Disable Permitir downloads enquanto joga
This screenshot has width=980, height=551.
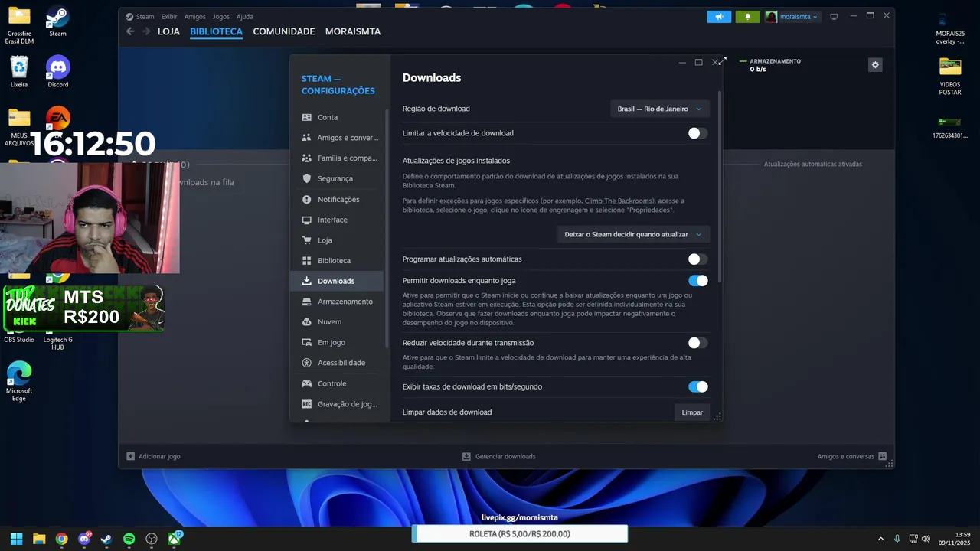pyautogui.click(x=697, y=281)
